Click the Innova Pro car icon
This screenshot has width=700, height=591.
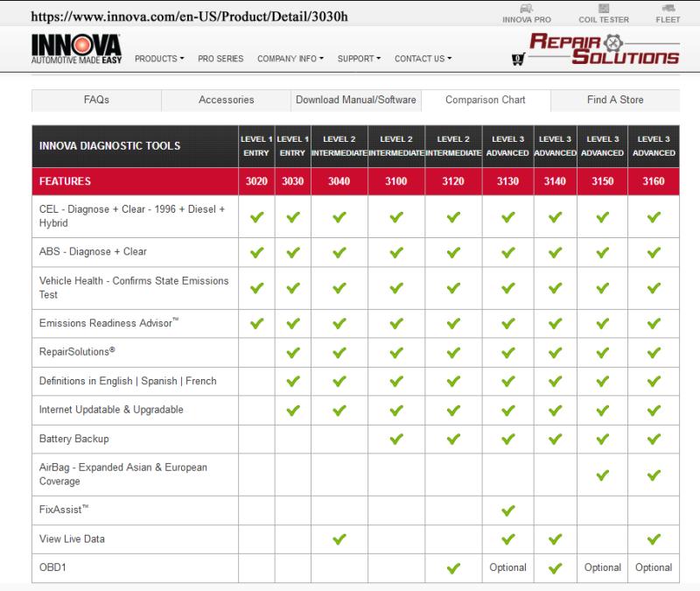point(527,8)
